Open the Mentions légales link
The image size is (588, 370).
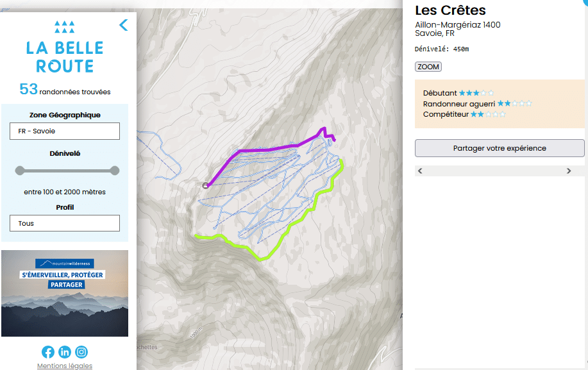click(x=65, y=366)
